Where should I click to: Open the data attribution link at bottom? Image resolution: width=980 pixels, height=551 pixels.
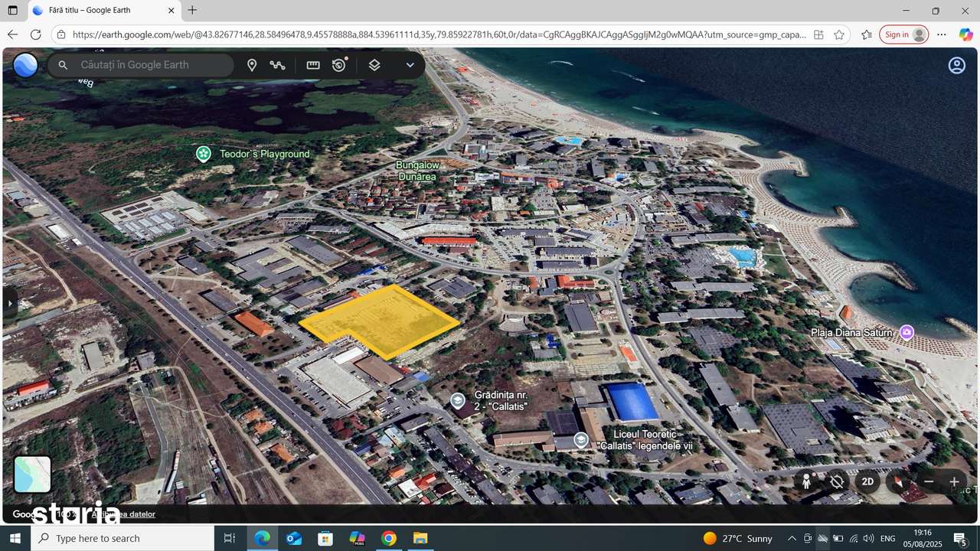click(x=123, y=514)
